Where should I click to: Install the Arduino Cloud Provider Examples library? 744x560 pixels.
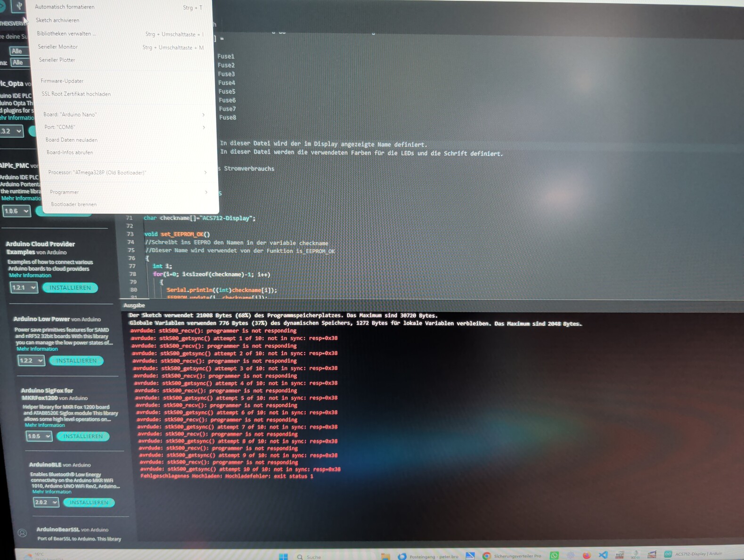70,288
